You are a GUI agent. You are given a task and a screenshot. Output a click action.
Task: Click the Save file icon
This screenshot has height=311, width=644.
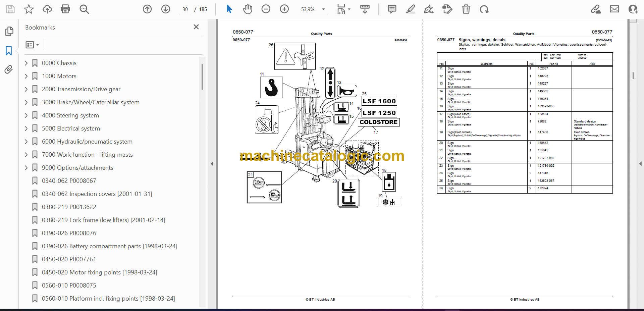pyautogui.click(x=10, y=9)
